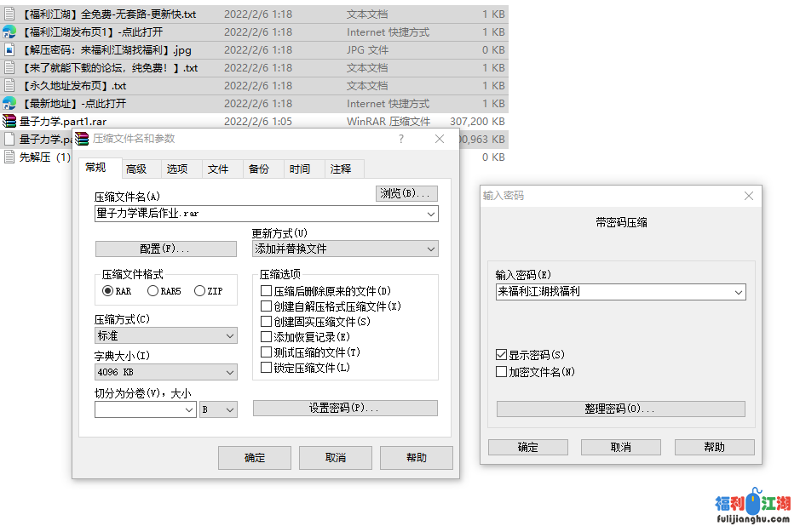Click the 设置密码 button
The height and width of the screenshot is (532, 800).
click(345, 409)
